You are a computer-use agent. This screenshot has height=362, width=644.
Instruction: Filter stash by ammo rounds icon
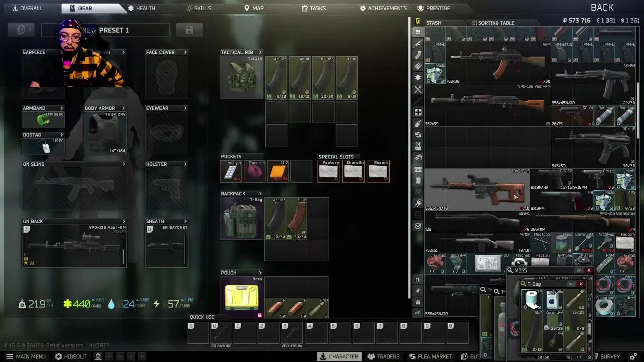click(x=418, y=66)
